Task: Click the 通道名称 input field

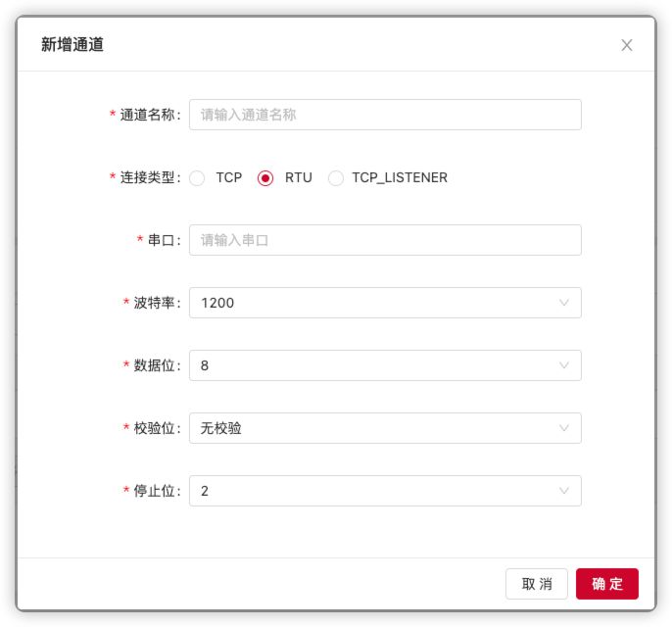Action: click(384, 115)
